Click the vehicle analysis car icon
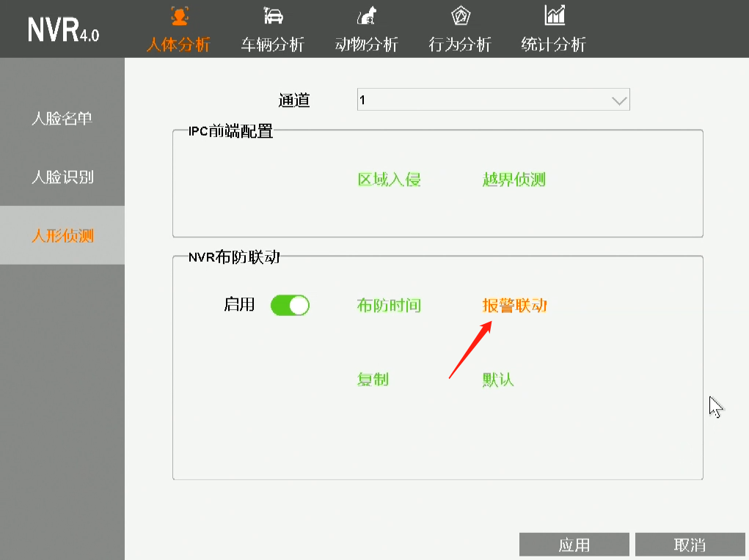Screen dimensions: 749x560 [x=272, y=16]
